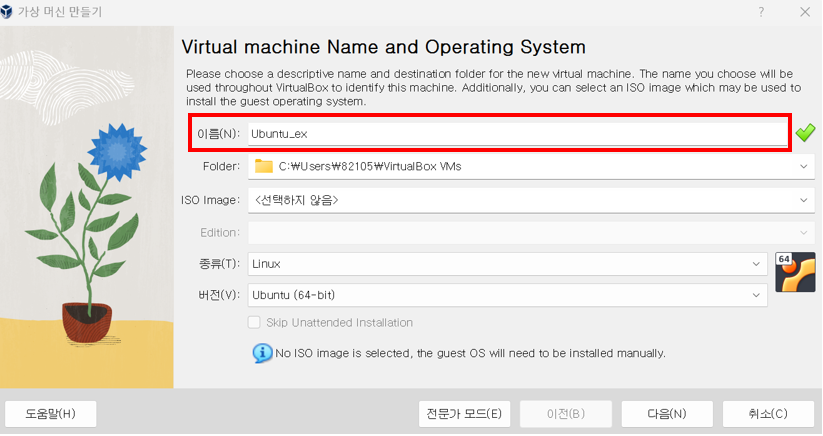Open the disabled Edition dropdown
The image size is (823, 436).
pyautogui.click(x=531, y=232)
